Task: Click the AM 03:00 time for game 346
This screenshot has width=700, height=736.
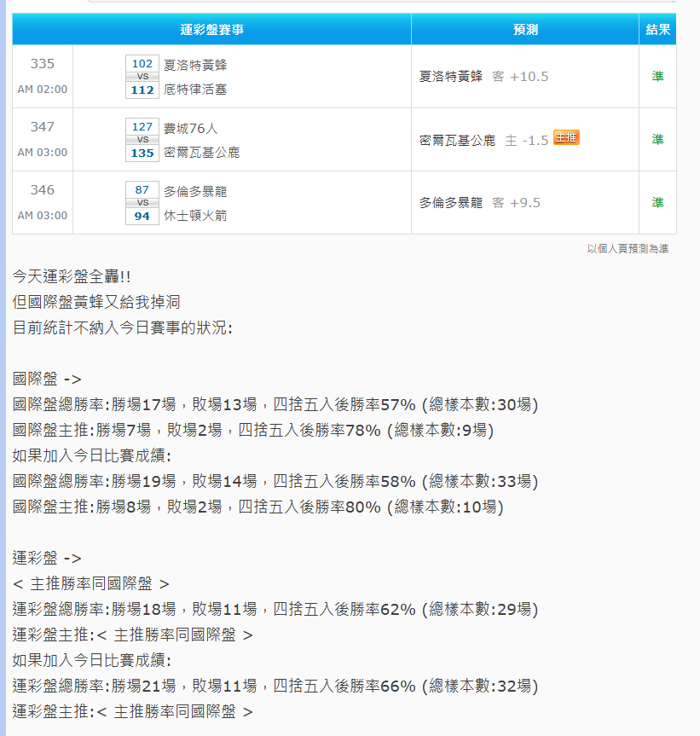Action: [43, 216]
